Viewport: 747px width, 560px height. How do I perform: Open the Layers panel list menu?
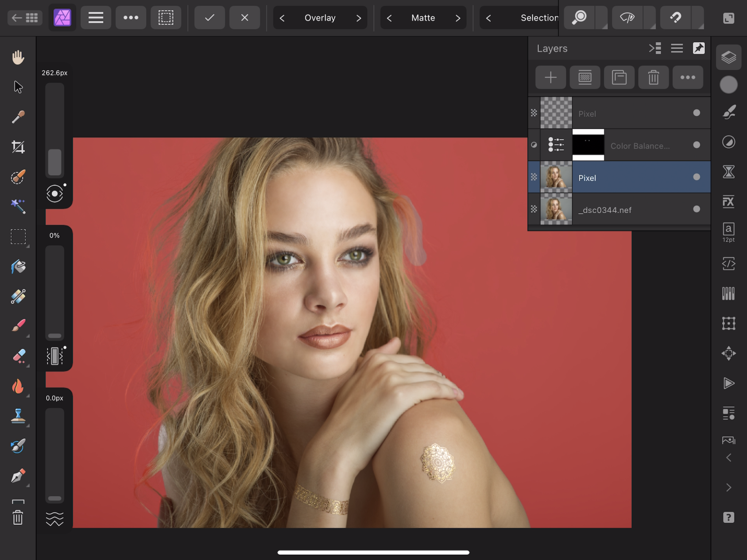pyautogui.click(x=677, y=48)
